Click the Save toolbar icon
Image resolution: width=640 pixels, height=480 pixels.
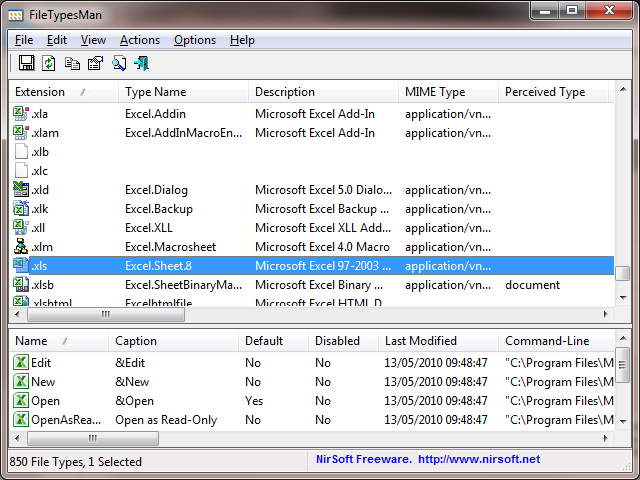(27, 63)
